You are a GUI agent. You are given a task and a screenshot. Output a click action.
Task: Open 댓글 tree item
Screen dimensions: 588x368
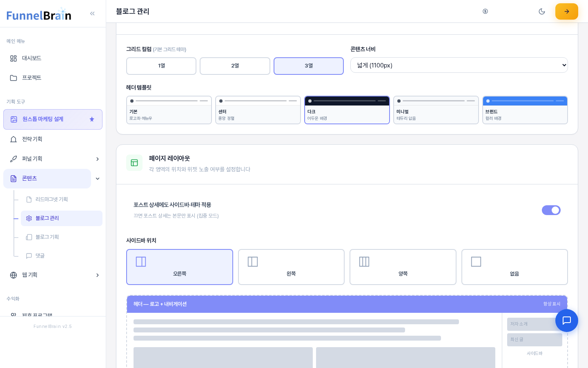point(62,256)
